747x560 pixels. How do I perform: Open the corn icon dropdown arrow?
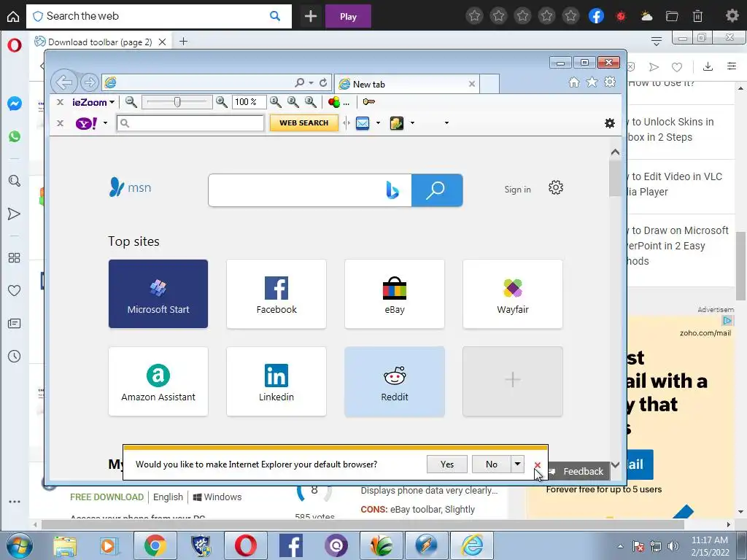pyautogui.click(x=413, y=122)
